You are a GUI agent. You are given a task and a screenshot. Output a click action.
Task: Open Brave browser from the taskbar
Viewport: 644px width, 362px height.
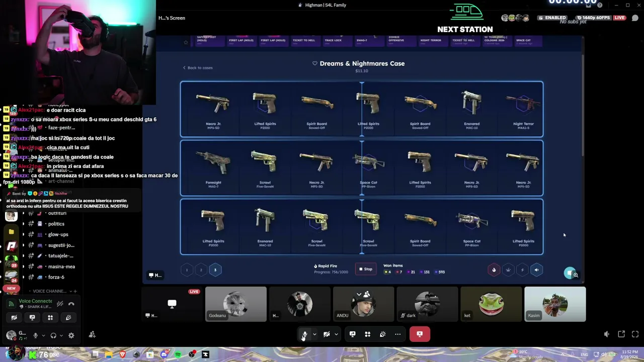click(x=122, y=354)
